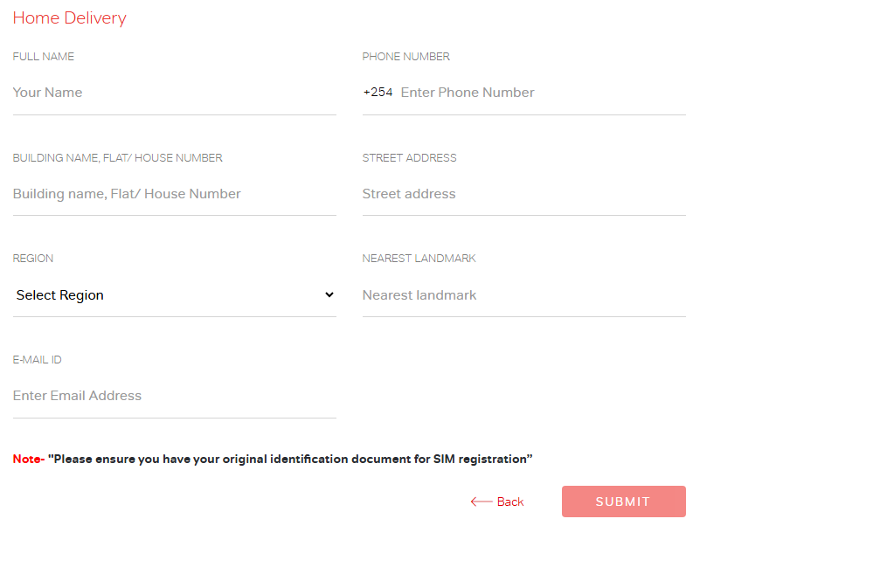Focus the Your Name input field
The image size is (880, 588).
175,93
